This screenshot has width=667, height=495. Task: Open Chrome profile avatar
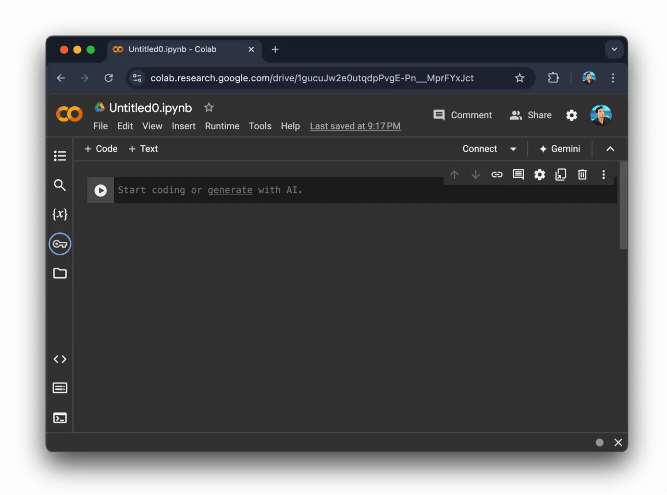[x=589, y=78]
